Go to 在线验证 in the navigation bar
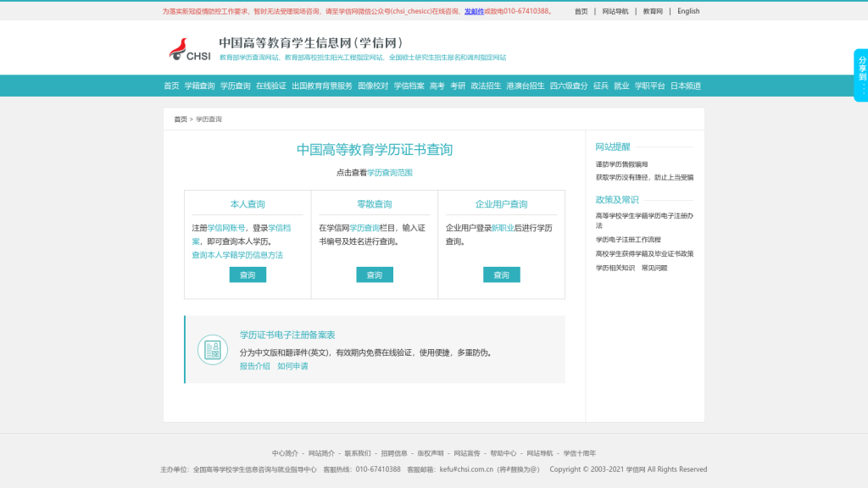Viewport: 868px width, 488px height. [271, 86]
